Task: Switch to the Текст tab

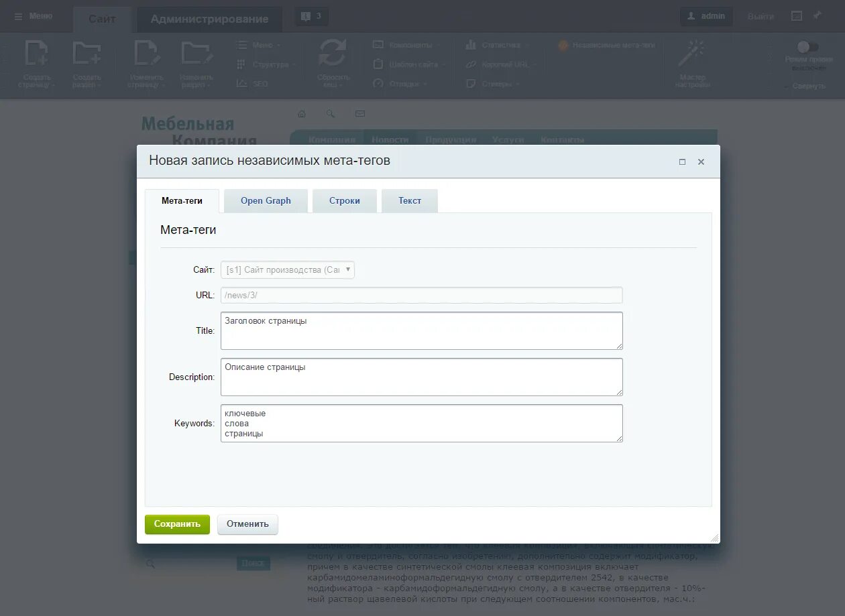Action: tap(410, 200)
